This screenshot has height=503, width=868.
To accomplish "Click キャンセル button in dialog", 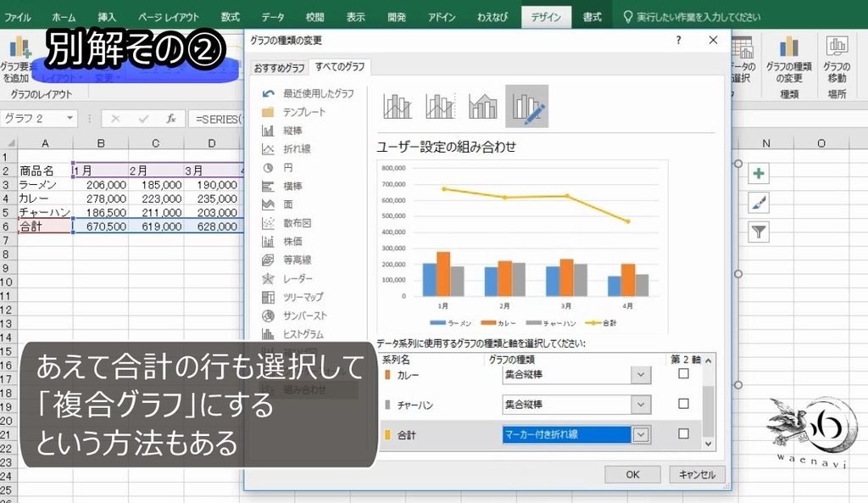I will click(697, 475).
